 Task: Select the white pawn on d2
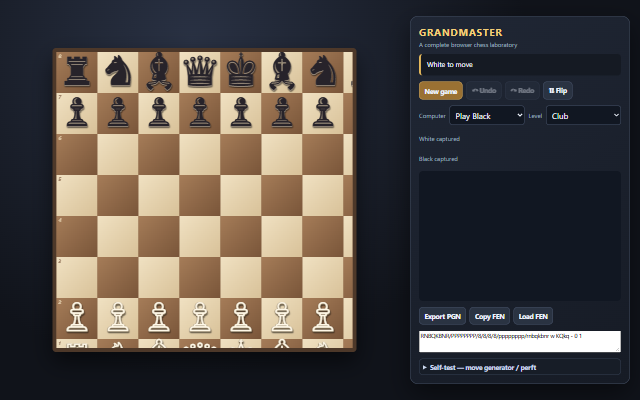pyautogui.click(x=200, y=318)
